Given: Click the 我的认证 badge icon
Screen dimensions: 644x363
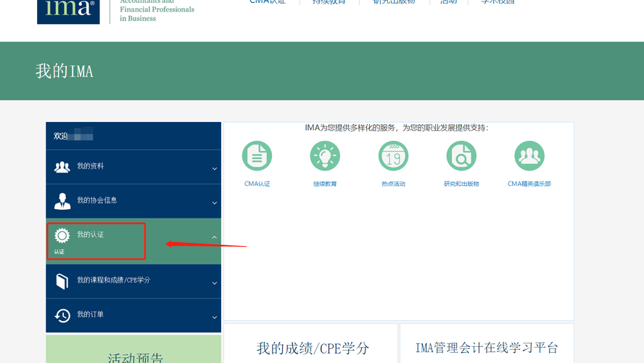Looking at the screenshot, I should pos(62,235).
